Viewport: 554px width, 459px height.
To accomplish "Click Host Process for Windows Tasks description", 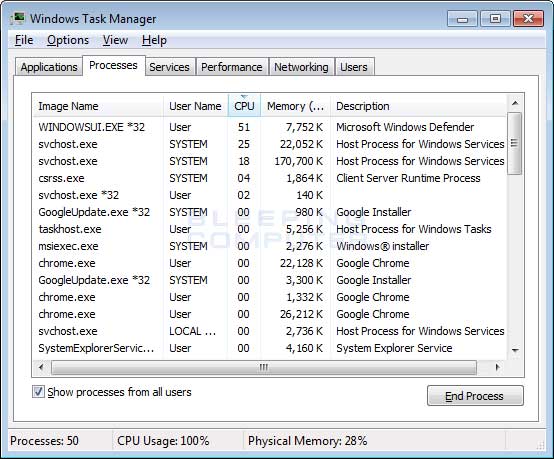I will point(414,229).
